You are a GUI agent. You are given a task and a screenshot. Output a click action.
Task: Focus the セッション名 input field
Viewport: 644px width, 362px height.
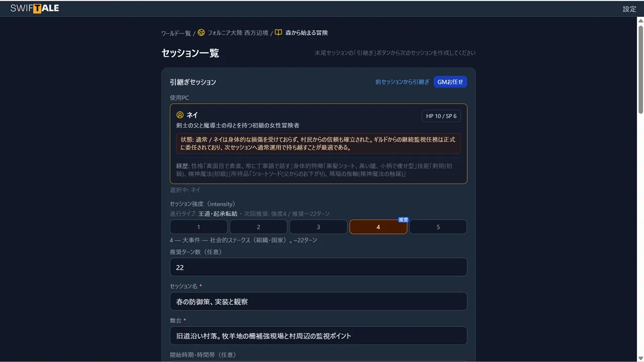pos(318,302)
